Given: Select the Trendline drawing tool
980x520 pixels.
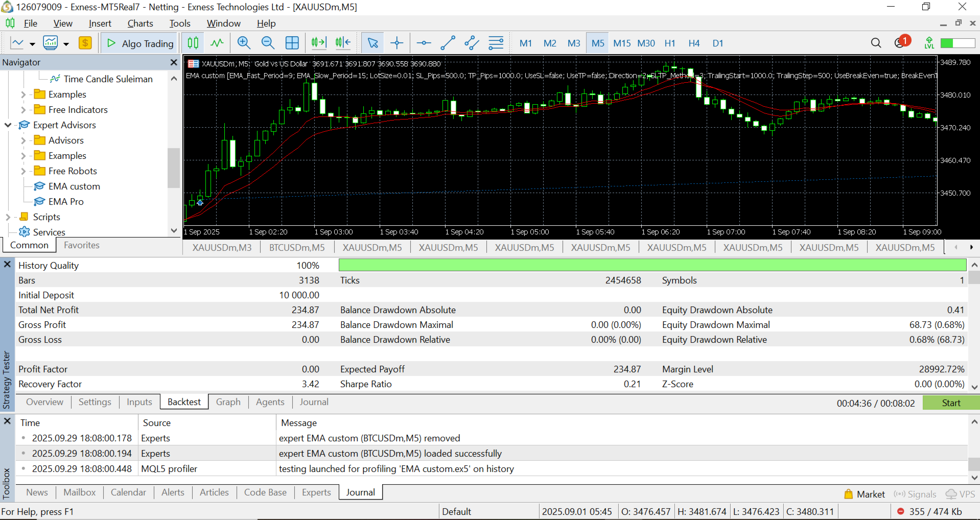Looking at the screenshot, I should [448, 43].
